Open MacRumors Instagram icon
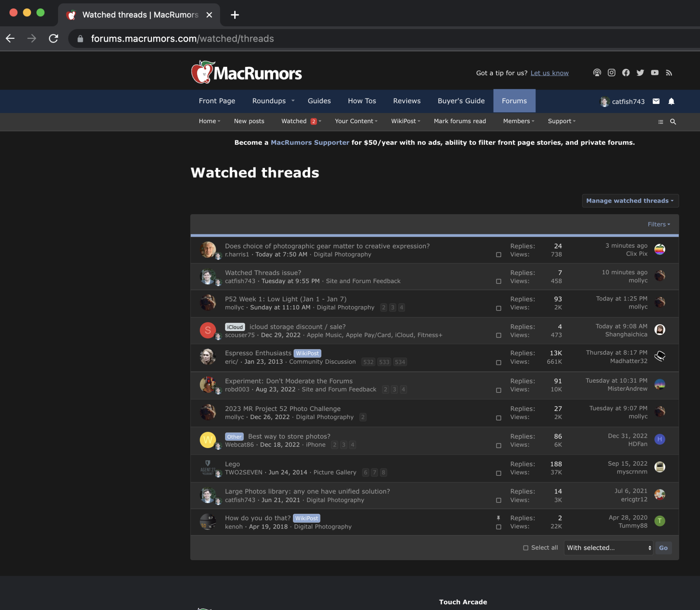Screen dimensions: 700x610 pos(611,73)
